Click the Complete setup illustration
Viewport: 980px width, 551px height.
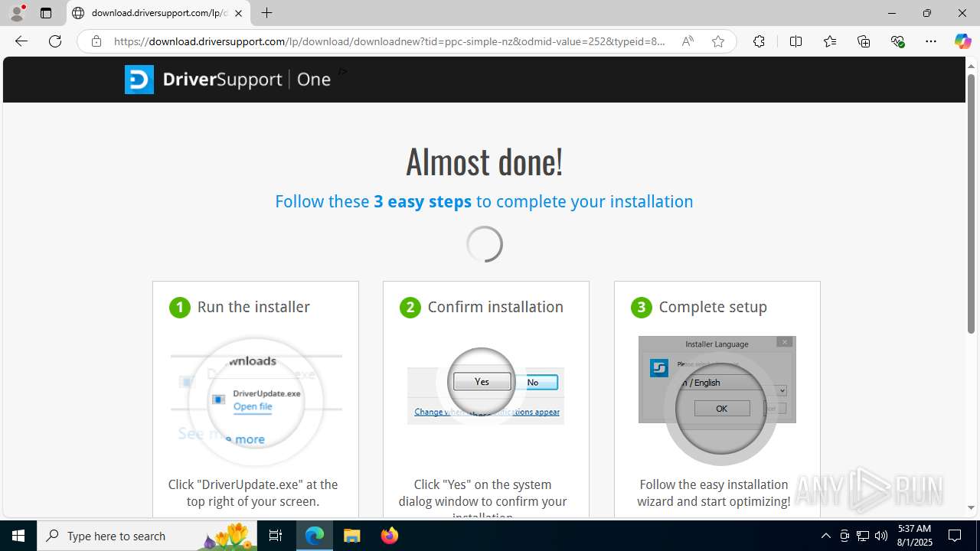(717, 399)
